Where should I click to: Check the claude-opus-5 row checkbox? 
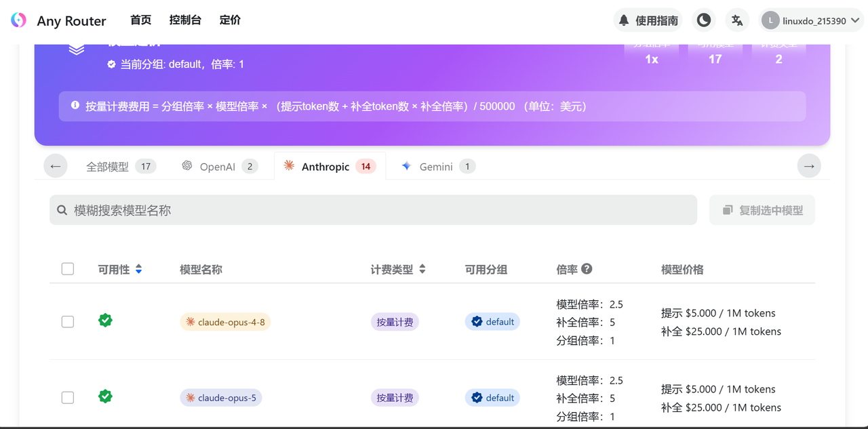tap(68, 397)
